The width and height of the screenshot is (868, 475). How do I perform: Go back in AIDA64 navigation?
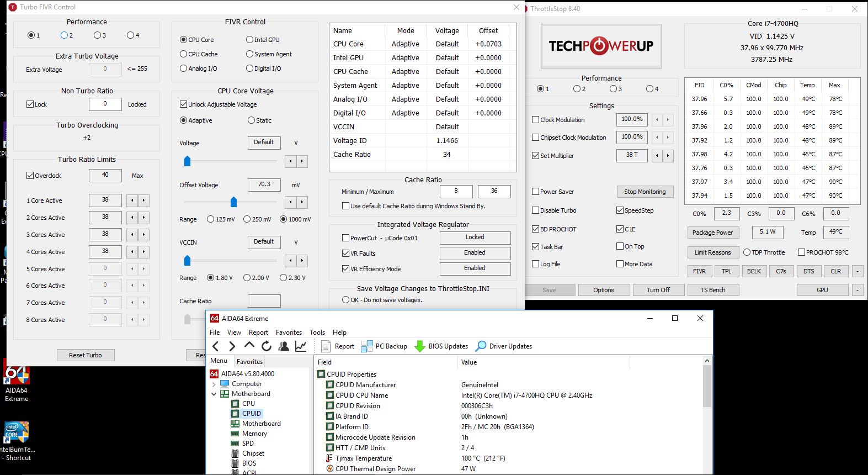point(216,346)
